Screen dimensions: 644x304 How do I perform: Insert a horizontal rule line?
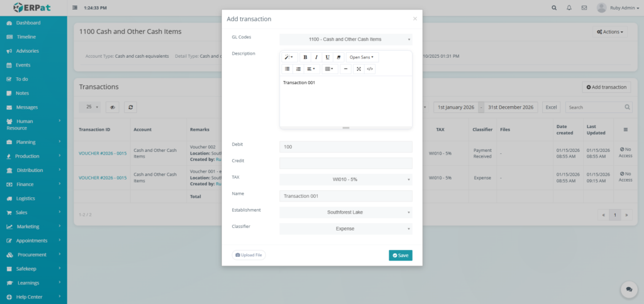(x=345, y=69)
